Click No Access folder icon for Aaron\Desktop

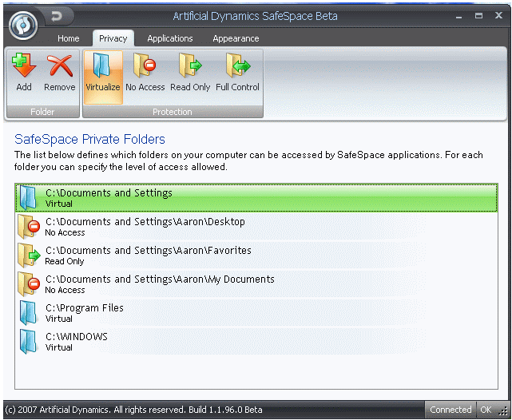[x=29, y=227]
